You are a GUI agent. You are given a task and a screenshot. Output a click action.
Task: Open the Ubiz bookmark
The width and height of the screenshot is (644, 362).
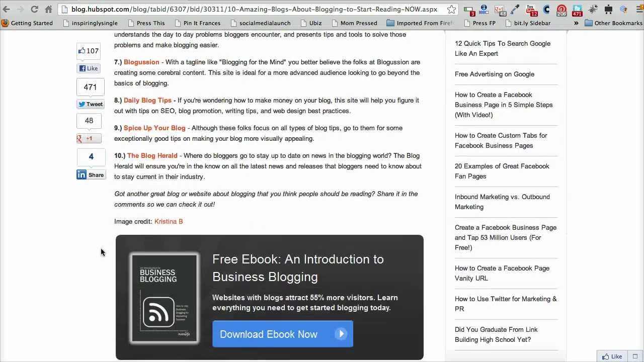[310, 23]
